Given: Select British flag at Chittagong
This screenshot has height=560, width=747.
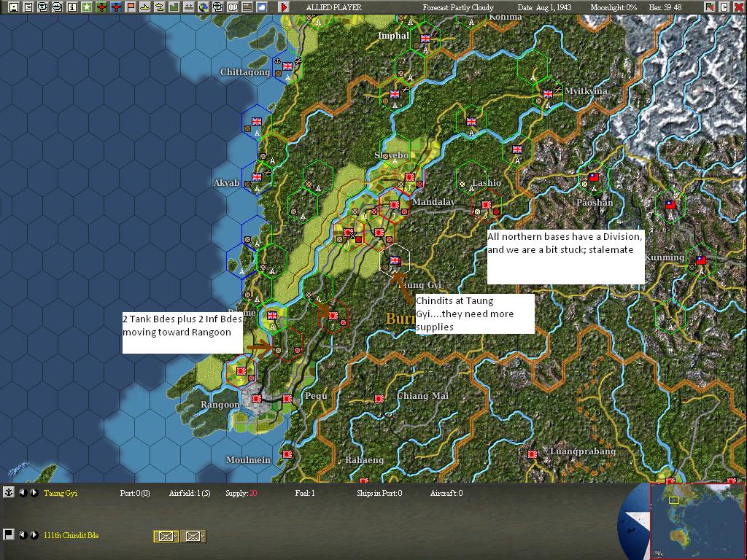Looking at the screenshot, I should [287, 66].
